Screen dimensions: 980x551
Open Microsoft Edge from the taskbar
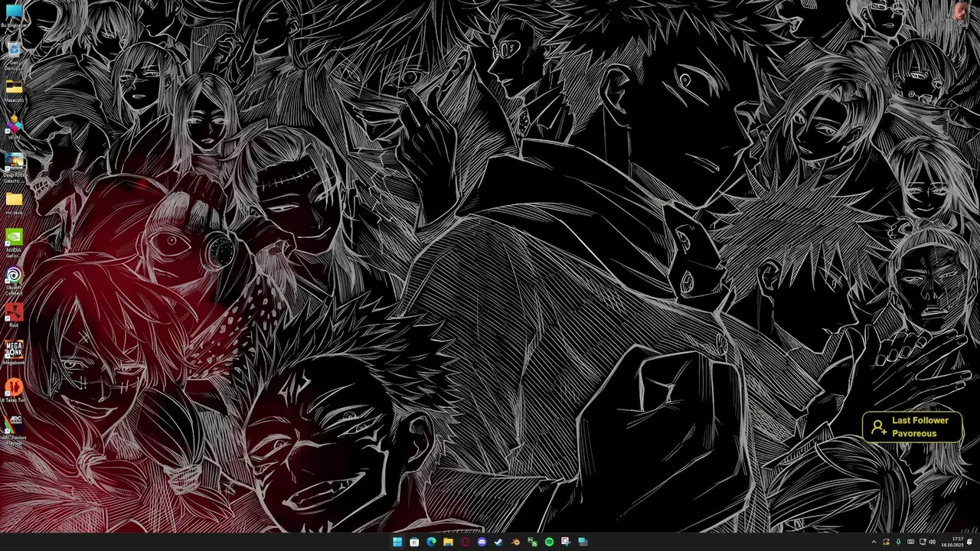(x=431, y=542)
